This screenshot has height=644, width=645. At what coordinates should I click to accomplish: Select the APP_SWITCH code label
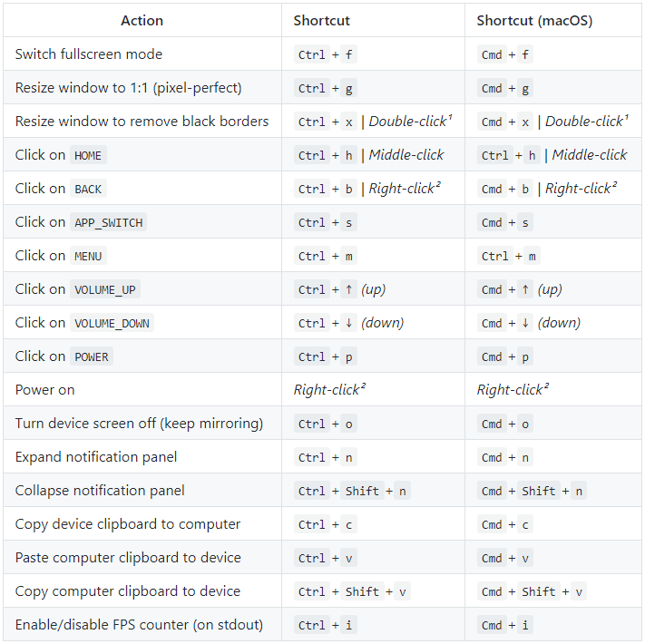click(x=108, y=222)
